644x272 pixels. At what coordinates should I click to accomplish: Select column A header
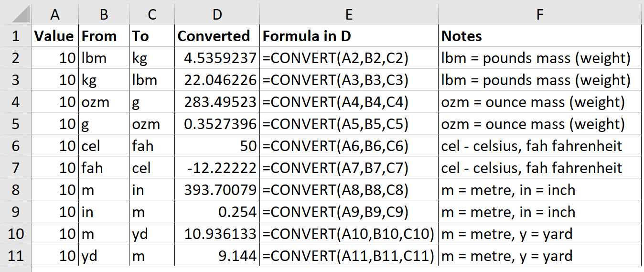click(55, 14)
